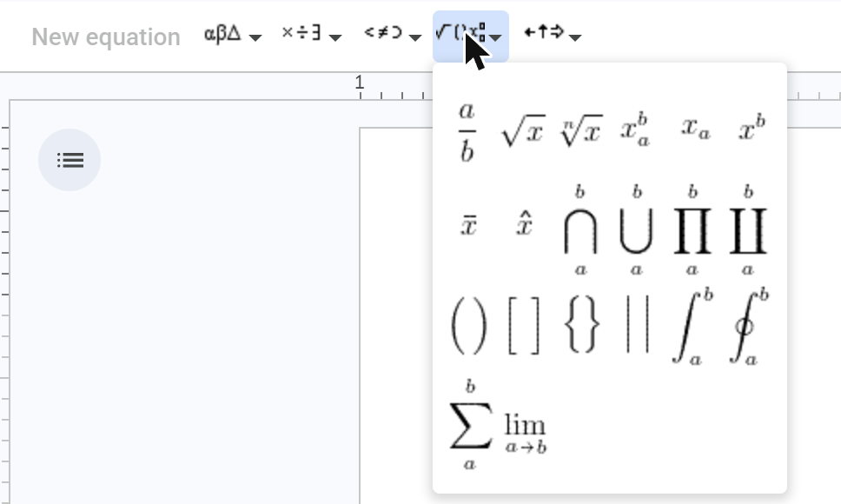Insert x with subscript a
The image size is (841, 504).
coord(696,129)
